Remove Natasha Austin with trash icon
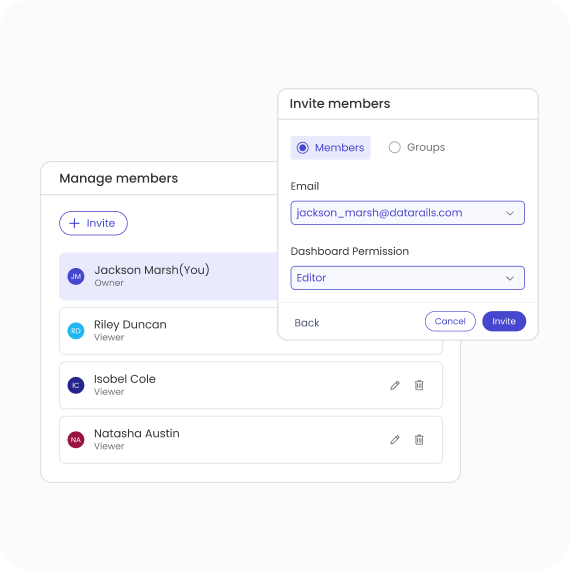Image resolution: width=570 pixels, height=570 pixels. pos(419,439)
